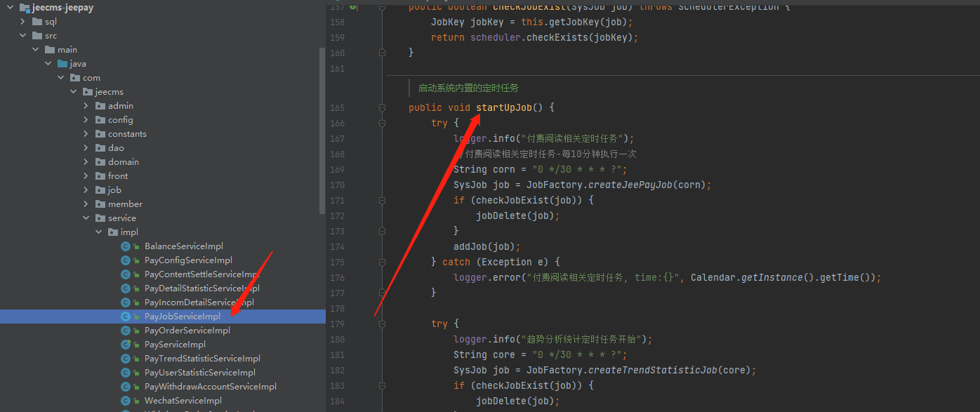Fold the try block at line 166
The width and height of the screenshot is (980, 412).
coord(382,123)
